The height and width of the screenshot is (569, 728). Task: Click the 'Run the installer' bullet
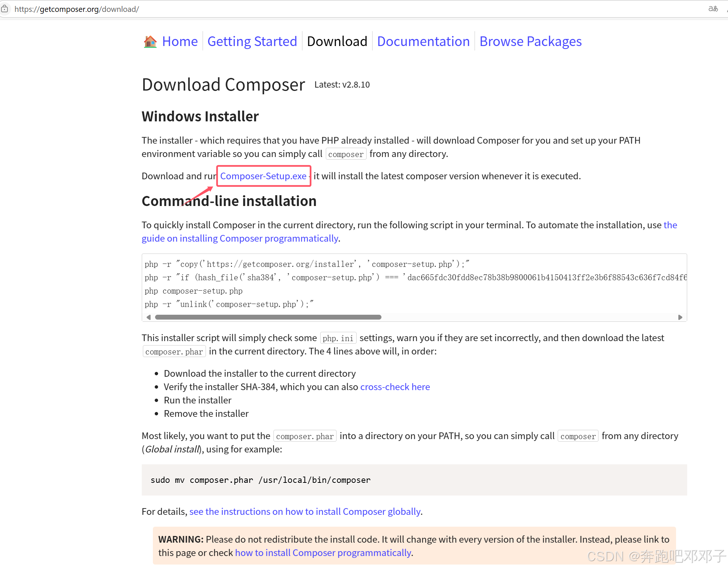coord(198,400)
